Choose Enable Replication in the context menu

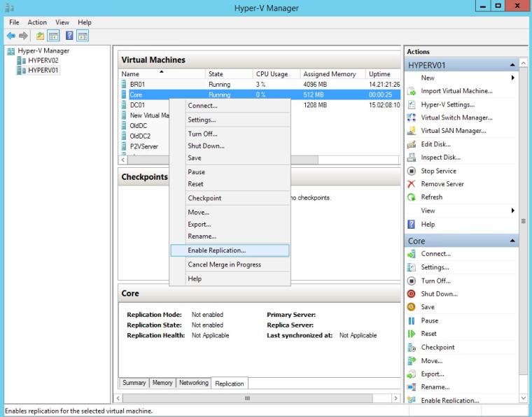pyautogui.click(x=216, y=250)
